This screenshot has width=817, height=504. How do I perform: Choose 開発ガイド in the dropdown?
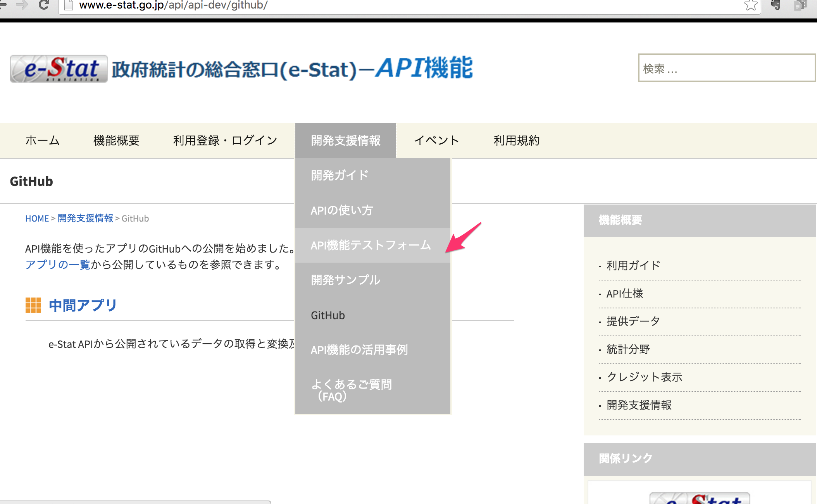(340, 175)
